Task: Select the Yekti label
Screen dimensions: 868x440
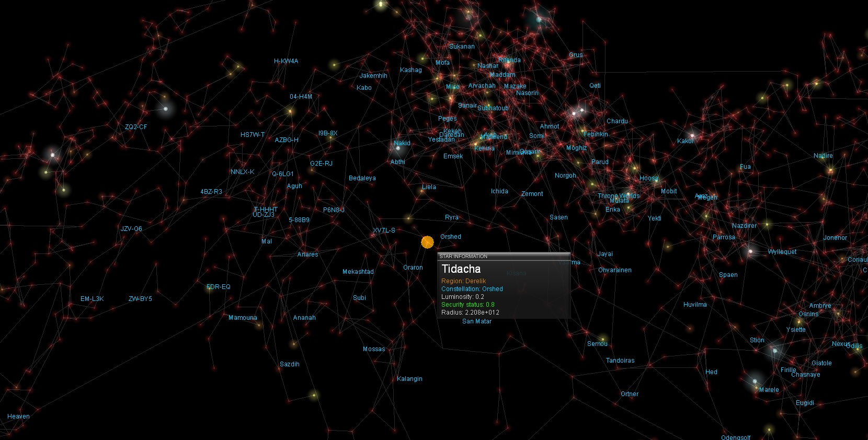Action: click(655, 218)
